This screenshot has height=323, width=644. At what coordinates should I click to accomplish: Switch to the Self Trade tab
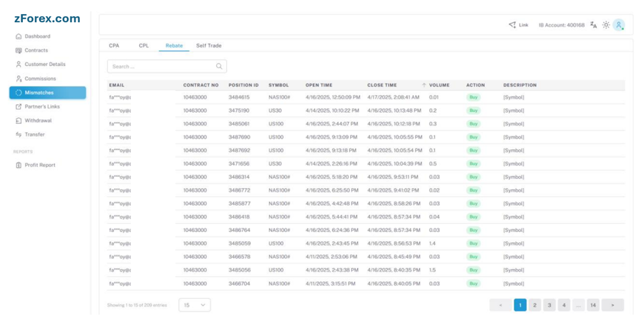pos(208,46)
